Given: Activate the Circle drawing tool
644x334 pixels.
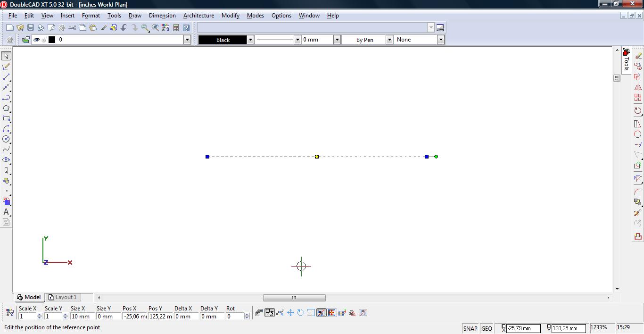Looking at the screenshot, I should pos(6,139).
